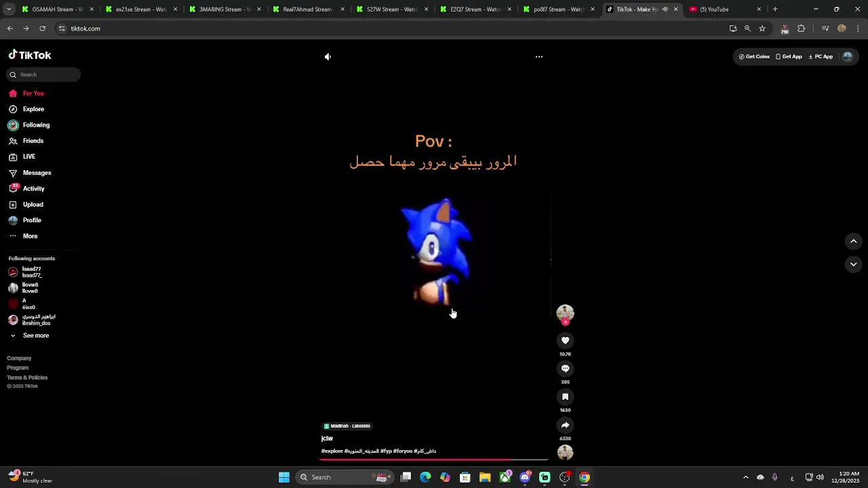
Task: Open the Following feed
Action: point(29,125)
